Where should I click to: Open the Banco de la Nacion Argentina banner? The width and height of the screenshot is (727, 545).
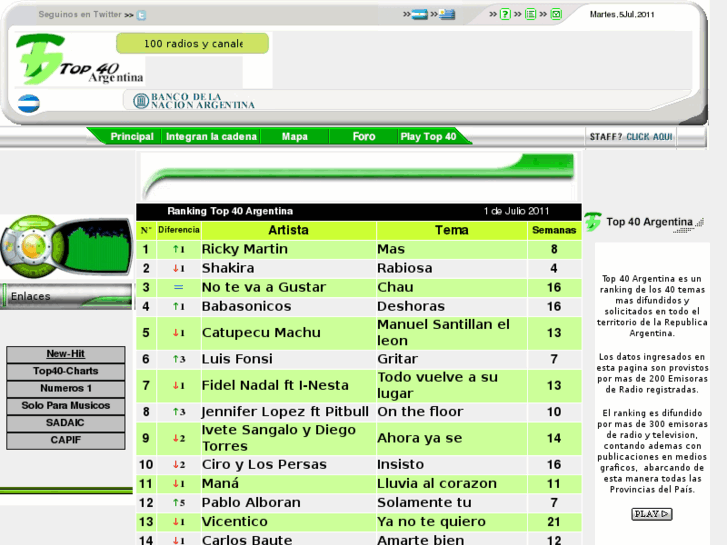[x=194, y=101]
